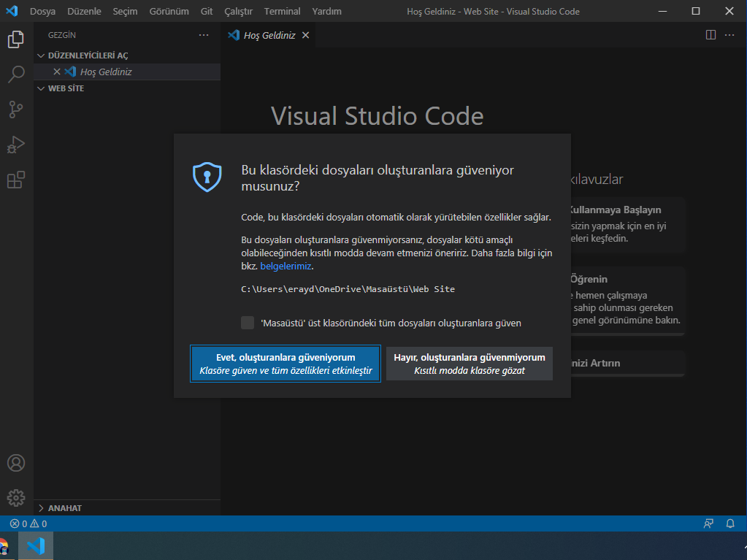Image resolution: width=747 pixels, height=560 pixels.
Task: Open the Extensions view icon
Action: point(16,180)
